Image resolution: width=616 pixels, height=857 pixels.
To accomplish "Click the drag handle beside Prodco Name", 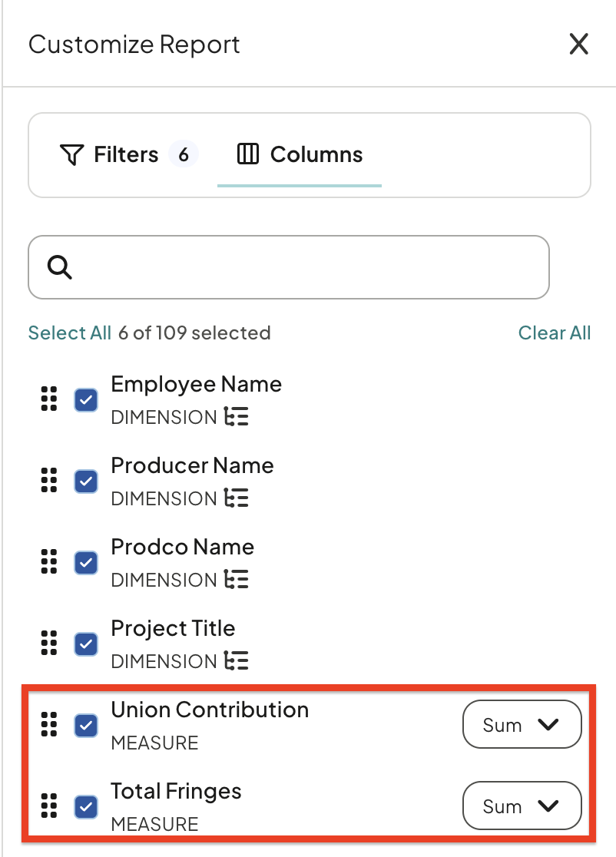I will pos(49,562).
